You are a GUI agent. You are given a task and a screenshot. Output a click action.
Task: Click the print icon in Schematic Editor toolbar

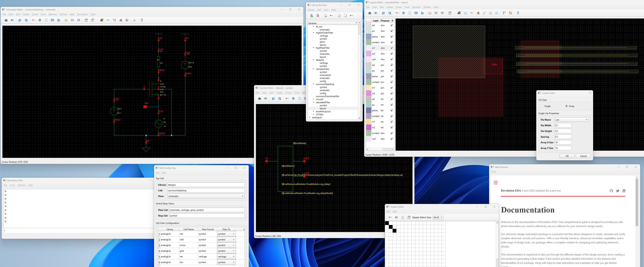tap(6, 20)
